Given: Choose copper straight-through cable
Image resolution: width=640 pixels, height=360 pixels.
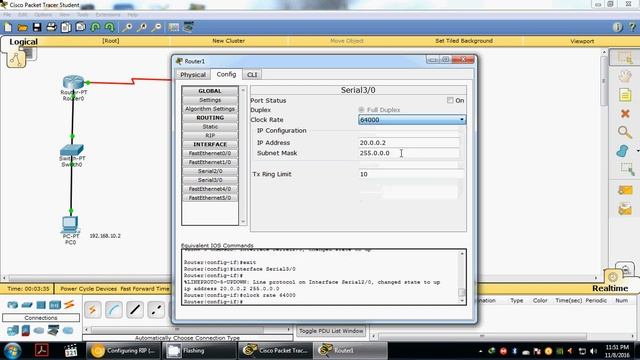Looking at the screenshot, I should click(135, 310).
